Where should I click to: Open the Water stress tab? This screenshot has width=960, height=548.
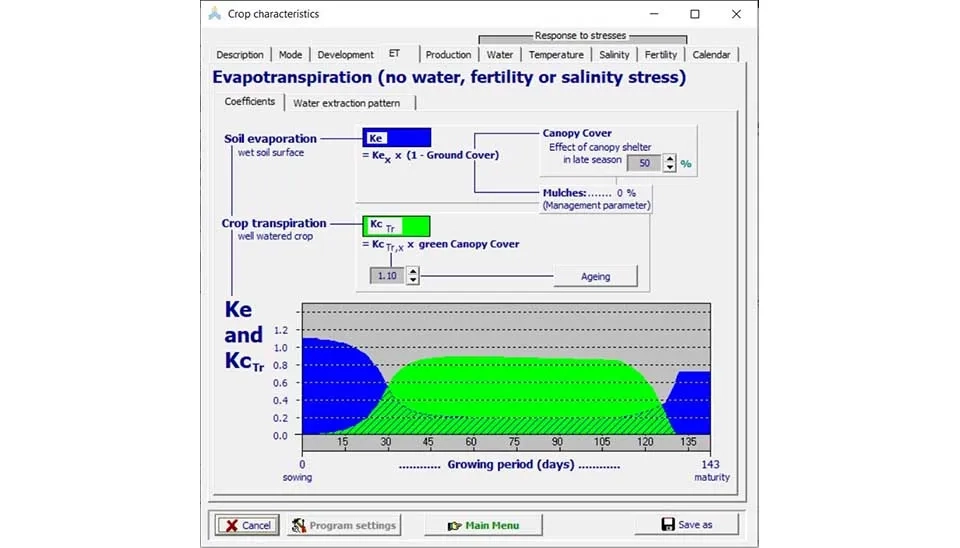click(500, 55)
